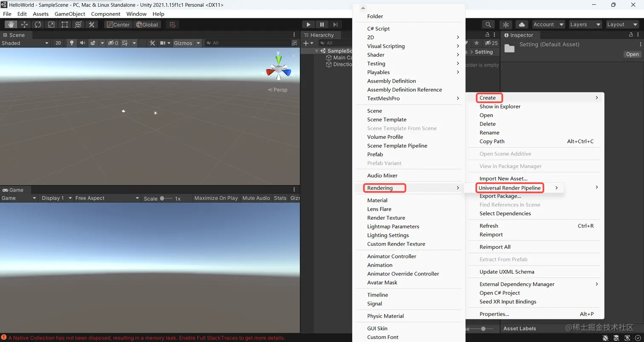Open the Game view mode dropdown
This screenshot has width=644, height=342.
pos(19,198)
